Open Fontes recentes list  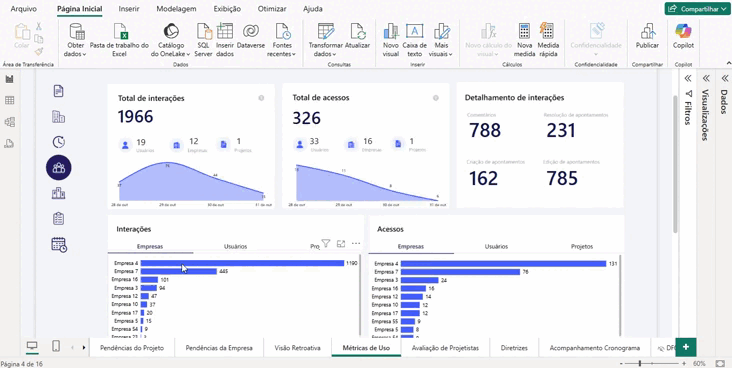(282, 40)
